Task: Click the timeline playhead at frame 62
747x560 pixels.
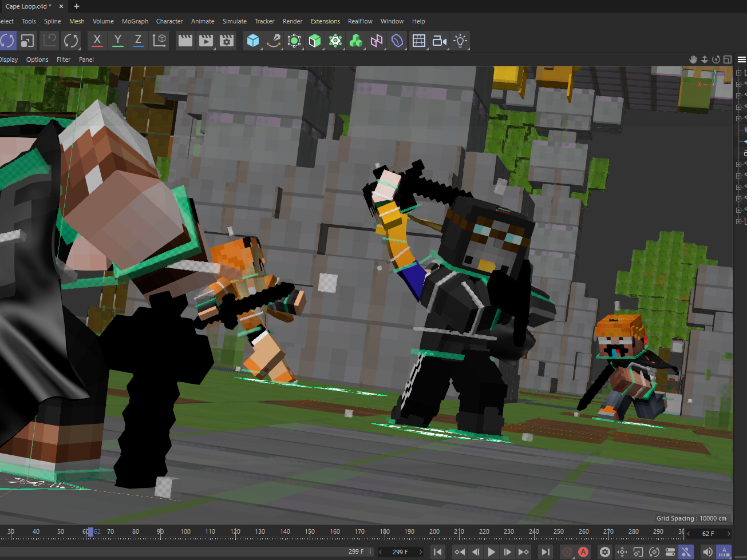Action: [90, 532]
